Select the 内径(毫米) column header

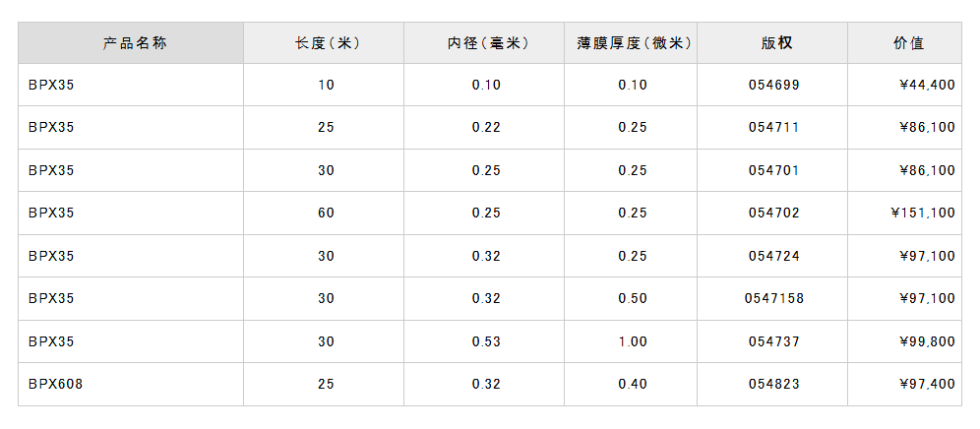[487, 43]
